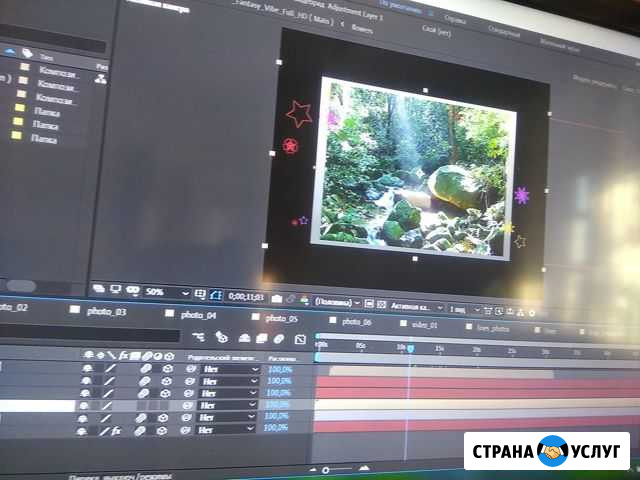The image size is (640, 480).
Task: Open grid and guide options icon
Action: (200, 294)
